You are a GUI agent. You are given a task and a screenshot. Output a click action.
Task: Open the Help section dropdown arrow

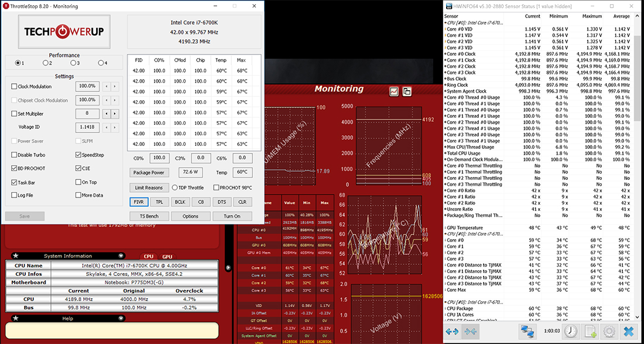(121, 318)
